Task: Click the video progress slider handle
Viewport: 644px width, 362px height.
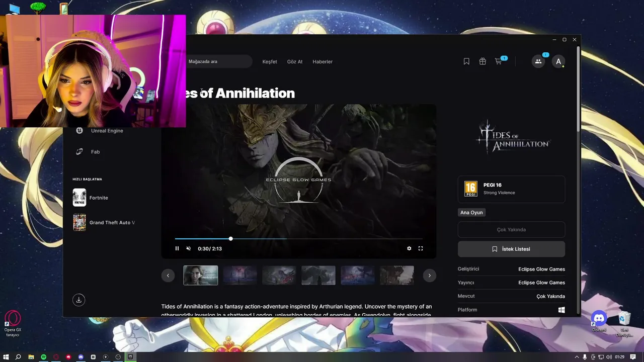Action: click(x=230, y=239)
